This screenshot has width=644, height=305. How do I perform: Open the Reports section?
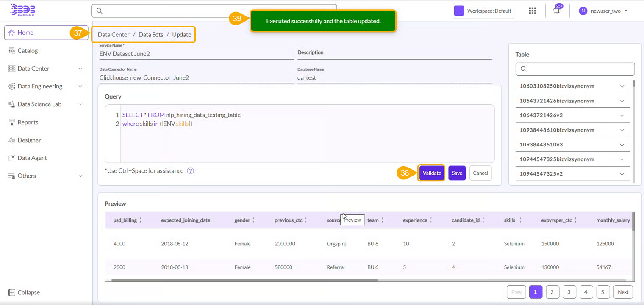point(28,122)
